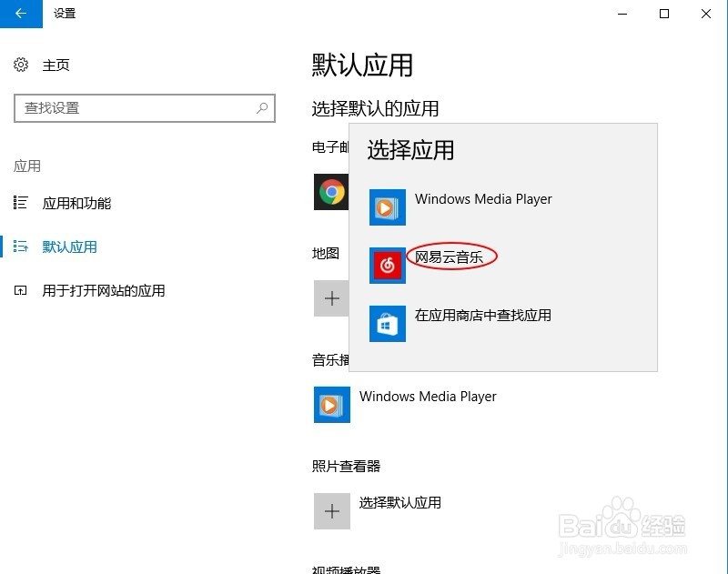The height and width of the screenshot is (574, 728).
Task: Click the 默认应用 sidebar icon
Action: [20, 247]
